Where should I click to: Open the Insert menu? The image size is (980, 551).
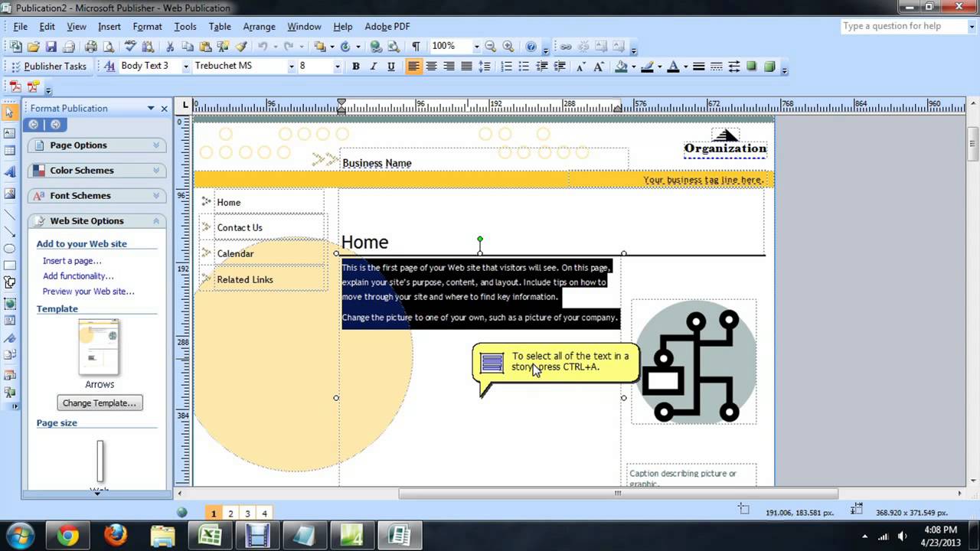click(x=109, y=27)
